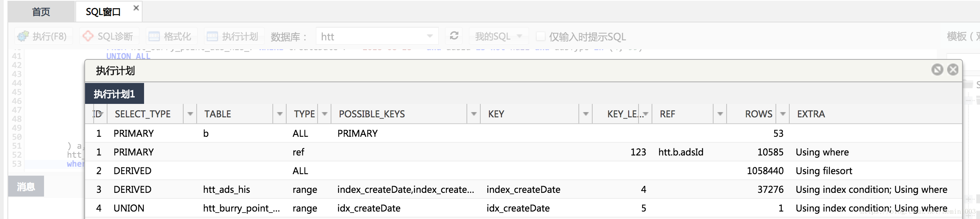Click the 'ref' type cell
980x219 pixels.
tap(298, 152)
